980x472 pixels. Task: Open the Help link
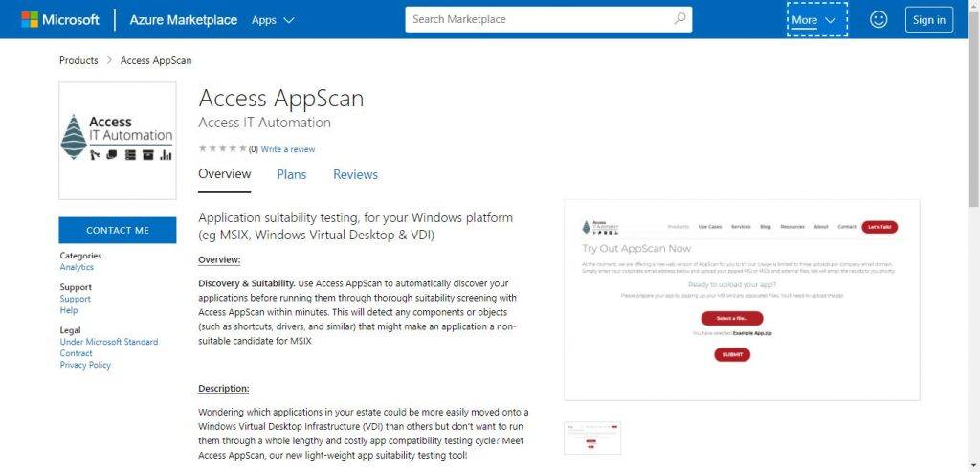pyautogui.click(x=69, y=310)
